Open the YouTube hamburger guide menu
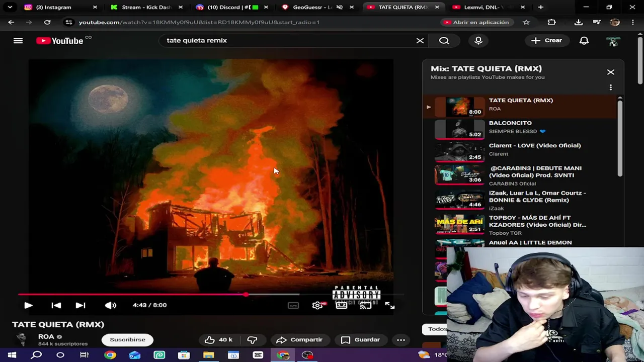This screenshot has height=362, width=644. pyautogui.click(x=18, y=41)
